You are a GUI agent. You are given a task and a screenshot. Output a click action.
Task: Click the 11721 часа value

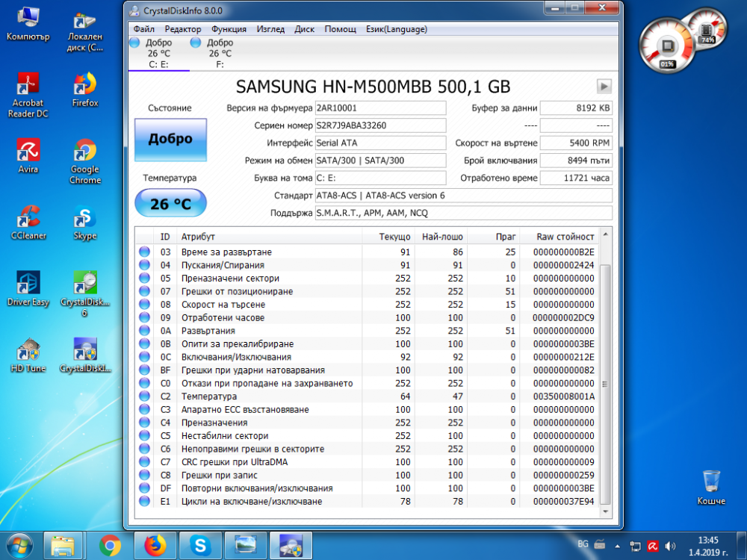pyautogui.click(x=576, y=178)
